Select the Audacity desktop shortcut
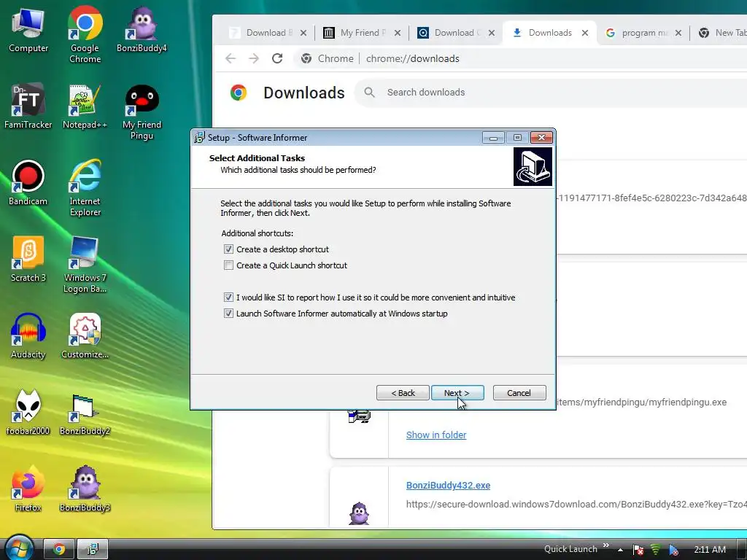Image resolution: width=747 pixels, height=560 pixels. 28,336
